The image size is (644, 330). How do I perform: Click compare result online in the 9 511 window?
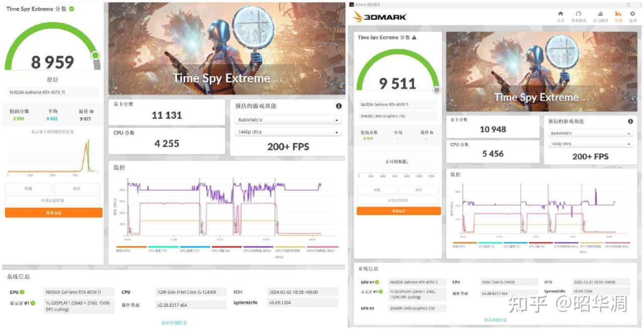[x=398, y=200]
